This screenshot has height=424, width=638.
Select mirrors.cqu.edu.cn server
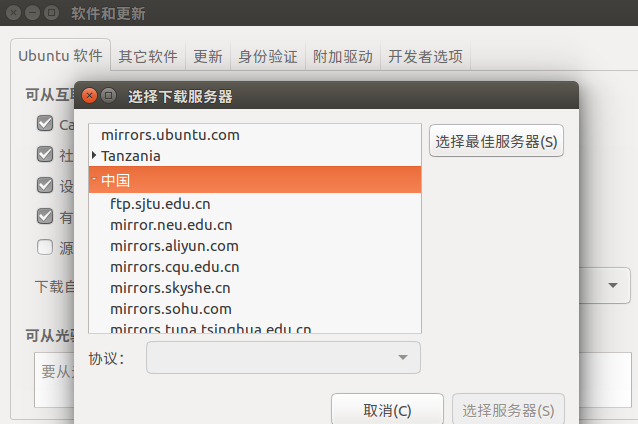255,267
